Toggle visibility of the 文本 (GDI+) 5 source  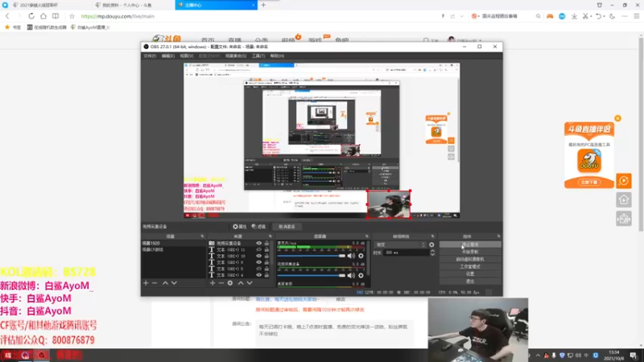point(258,269)
